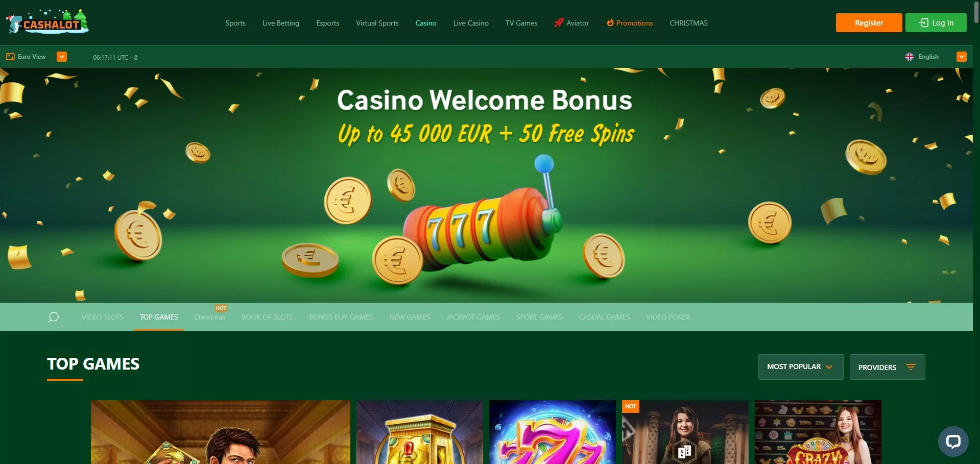Viewport: 980px width, 464px height.
Task: Select the Jackpot Games tab
Action: 473,317
